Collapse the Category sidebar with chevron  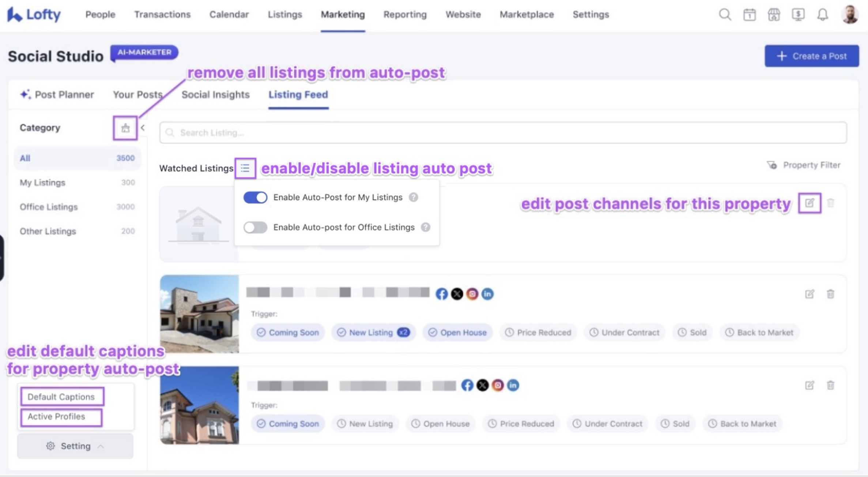point(143,128)
